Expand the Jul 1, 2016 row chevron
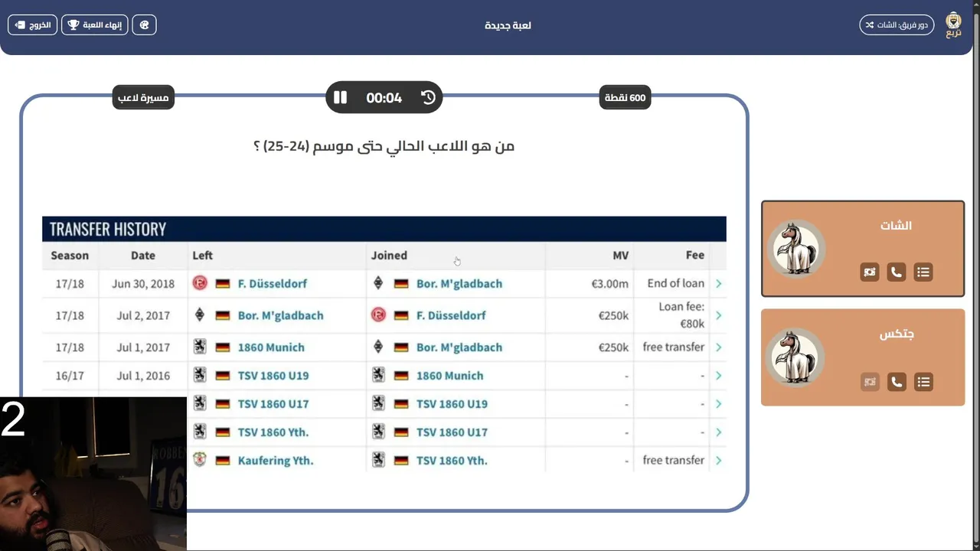Viewport: 980px width, 551px height. click(718, 376)
